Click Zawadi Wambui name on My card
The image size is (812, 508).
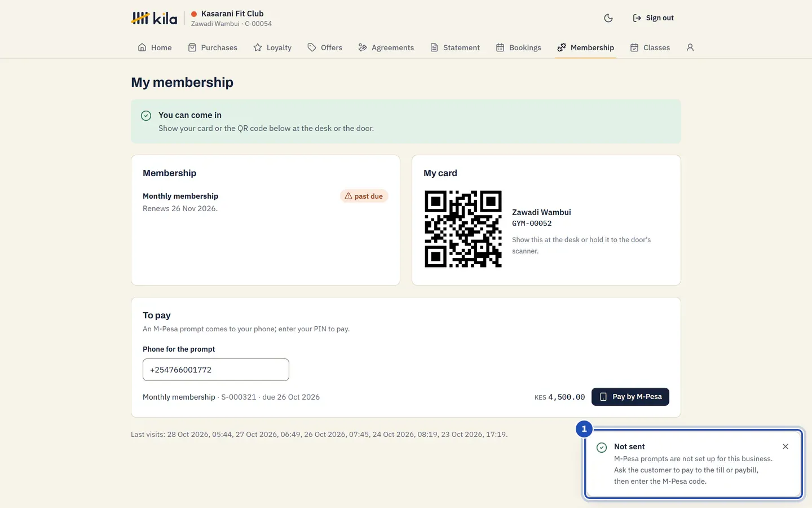tap(541, 212)
